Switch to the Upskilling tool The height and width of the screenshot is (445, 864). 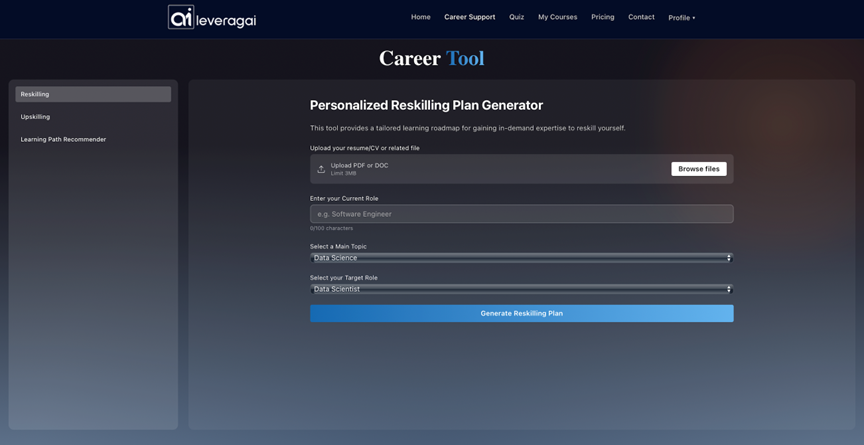pos(93,117)
